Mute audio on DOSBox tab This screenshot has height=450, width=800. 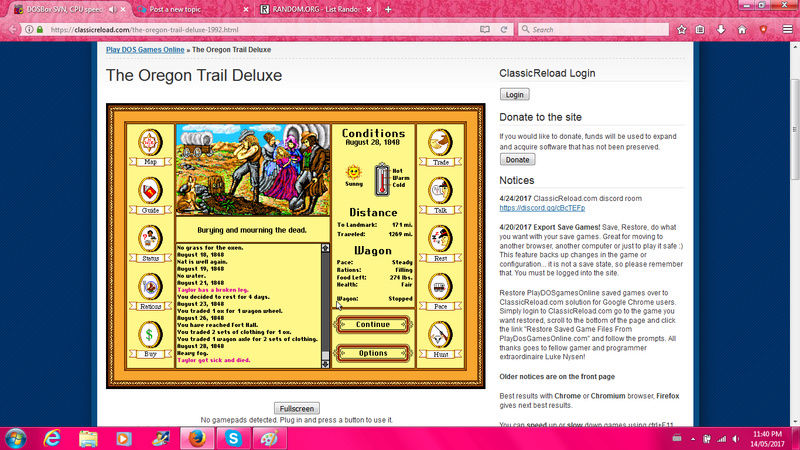click(112, 9)
